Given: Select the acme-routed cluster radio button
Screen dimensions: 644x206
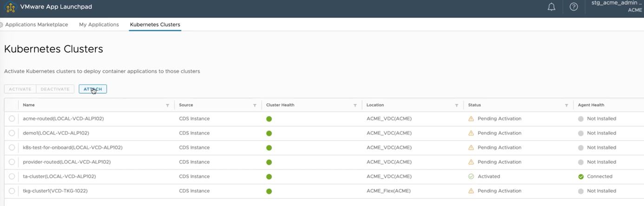Looking at the screenshot, I should tap(12, 119).
